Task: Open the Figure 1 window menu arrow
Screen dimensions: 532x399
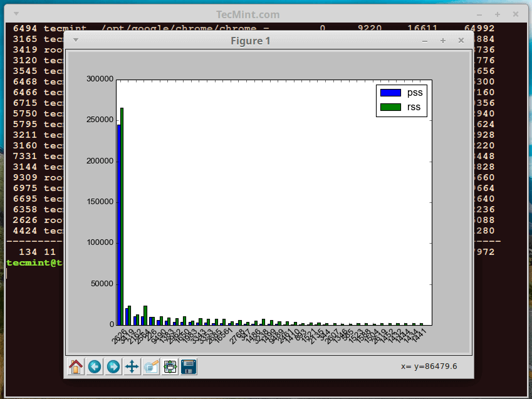Action: 75,39
